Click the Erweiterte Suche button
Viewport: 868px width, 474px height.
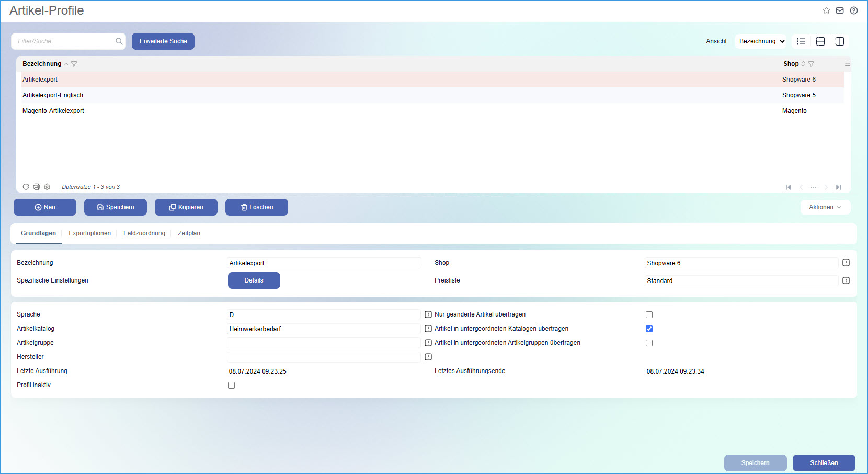point(163,41)
